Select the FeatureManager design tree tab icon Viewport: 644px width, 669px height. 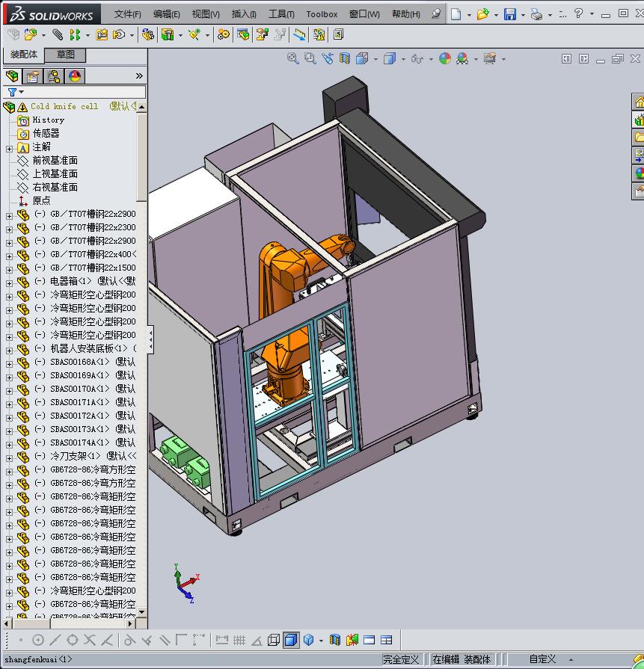click(12, 76)
